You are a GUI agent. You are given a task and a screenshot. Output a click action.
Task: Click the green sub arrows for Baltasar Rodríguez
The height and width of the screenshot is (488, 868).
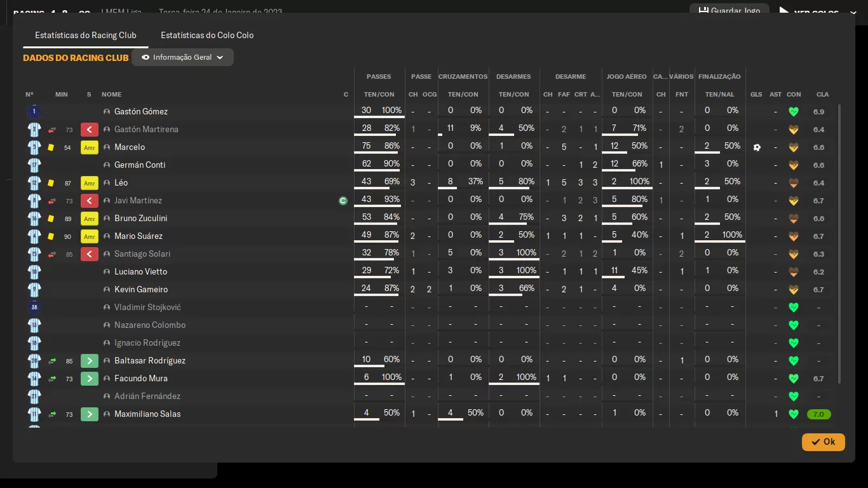(x=52, y=361)
